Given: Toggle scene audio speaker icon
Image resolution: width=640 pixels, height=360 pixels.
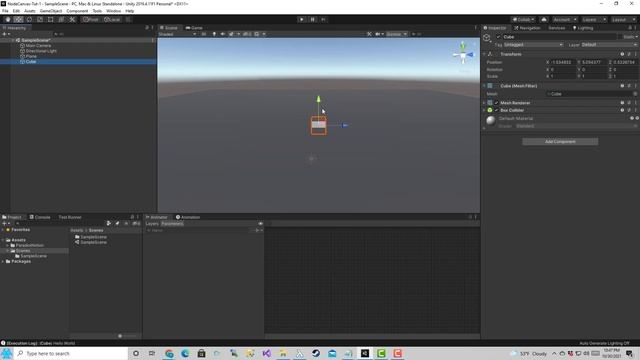Looking at the screenshot, I should click(x=222, y=34).
